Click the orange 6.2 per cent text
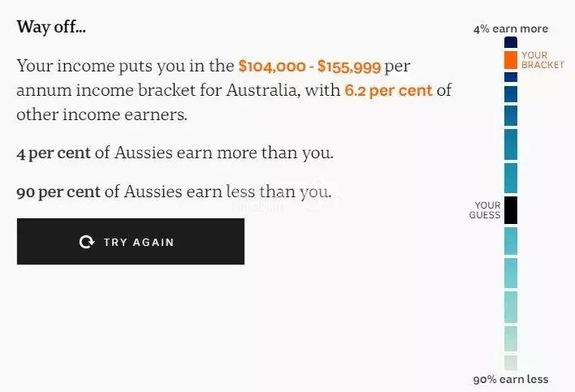This screenshot has width=575, height=392. point(388,90)
